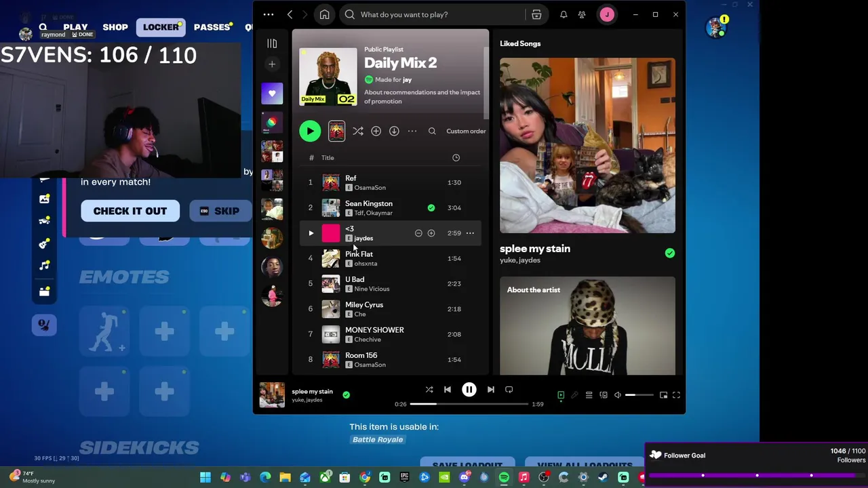
Task: Open Discord from the taskbar
Action: point(465,478)
